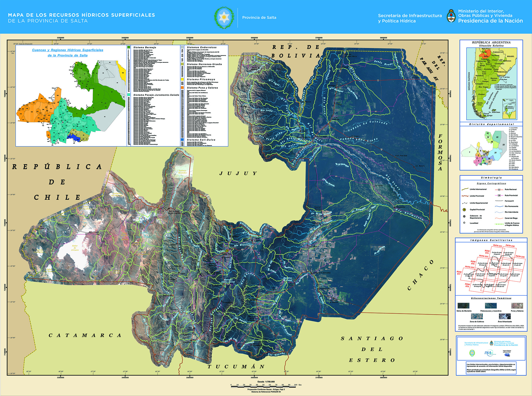Click the Salta province coat of arms
Image resolution: width=532 pixels, height=396 pixels.
tap(224, 18)
